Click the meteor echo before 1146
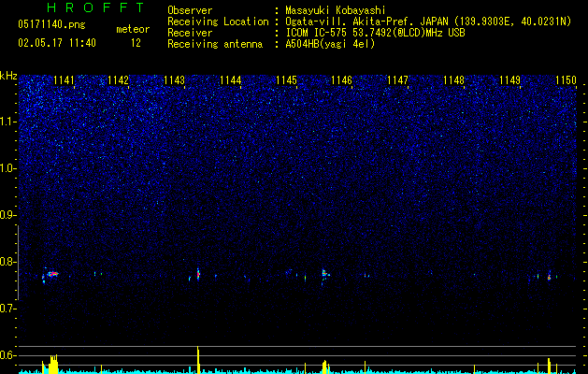Screen dimensions: 588x374 [x=324, y=274]
